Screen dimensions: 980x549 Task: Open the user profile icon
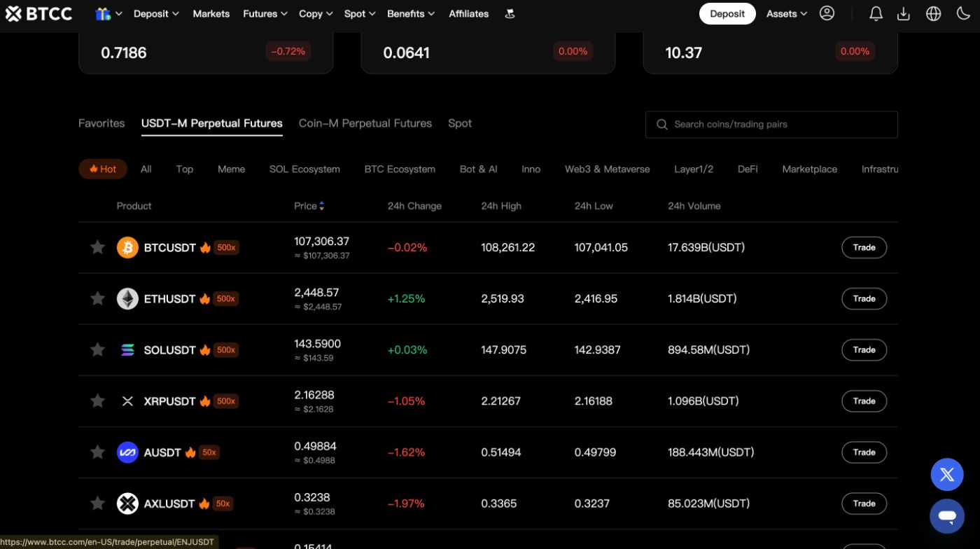pyautogui.click(x=827, y=13)
